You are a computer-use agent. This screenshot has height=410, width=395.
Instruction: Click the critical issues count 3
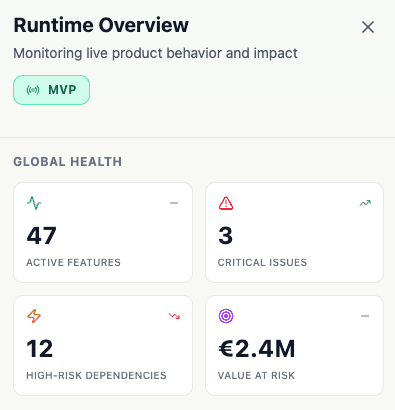tap(225, 236)
